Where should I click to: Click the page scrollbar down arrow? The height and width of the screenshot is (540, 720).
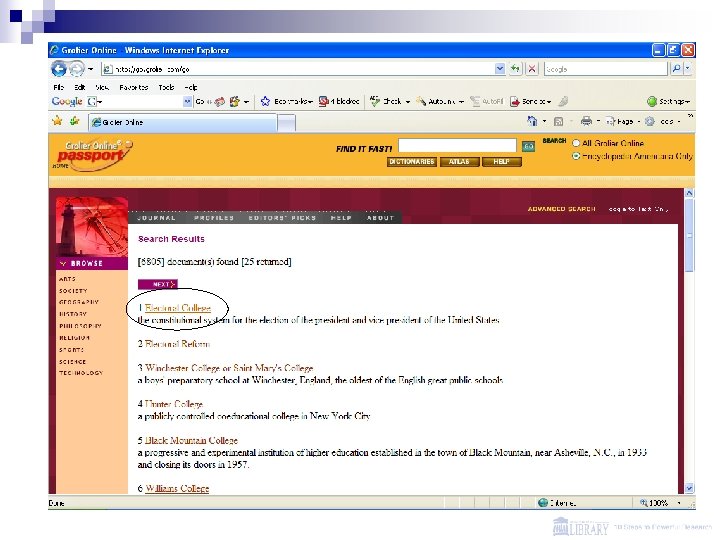pyautogui.click(x=689, y=488)
